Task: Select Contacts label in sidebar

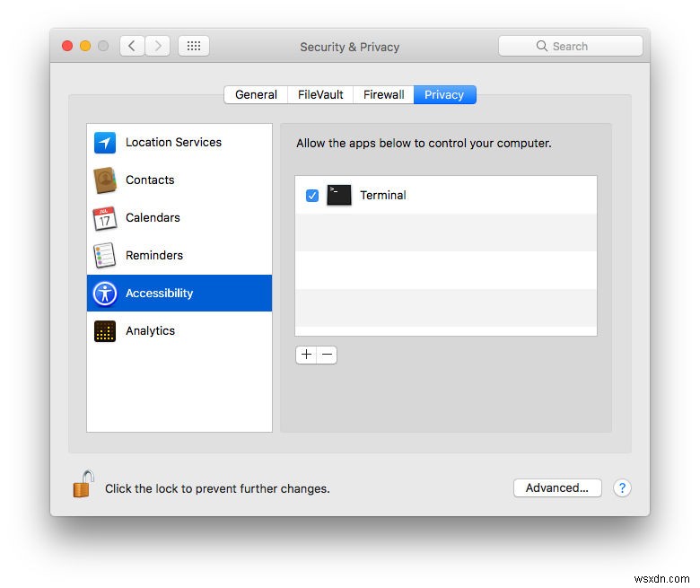Action: (150, 180)
